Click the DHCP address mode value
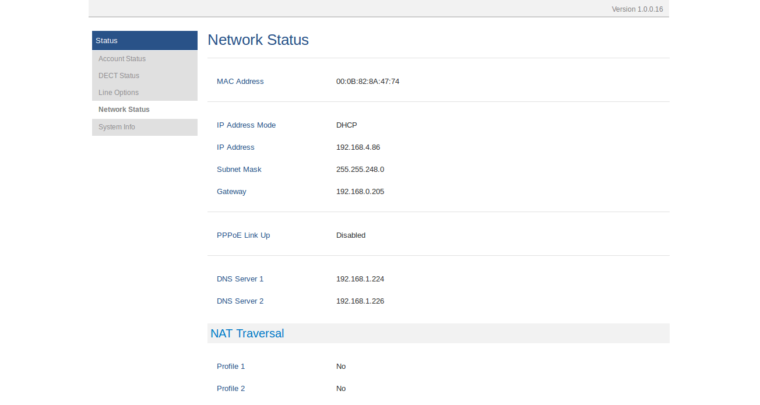760x405 pixels. pos(346,125)
